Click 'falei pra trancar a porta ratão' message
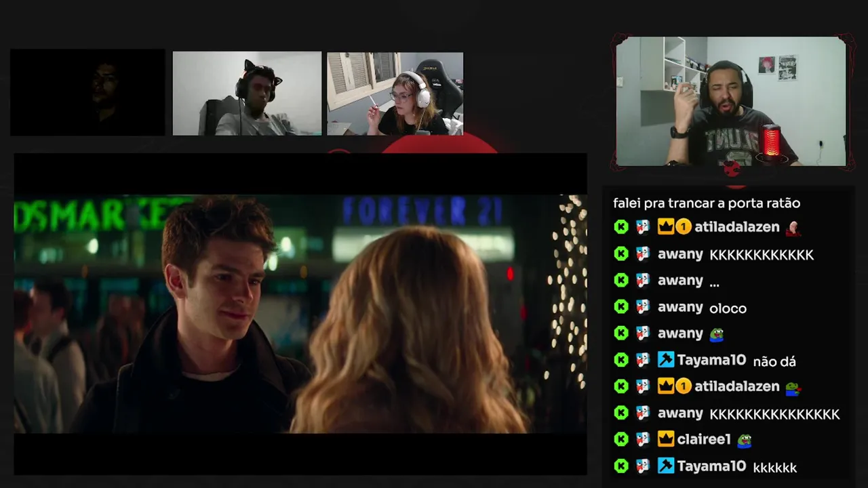The image size is (868, 488). point(707,203)
